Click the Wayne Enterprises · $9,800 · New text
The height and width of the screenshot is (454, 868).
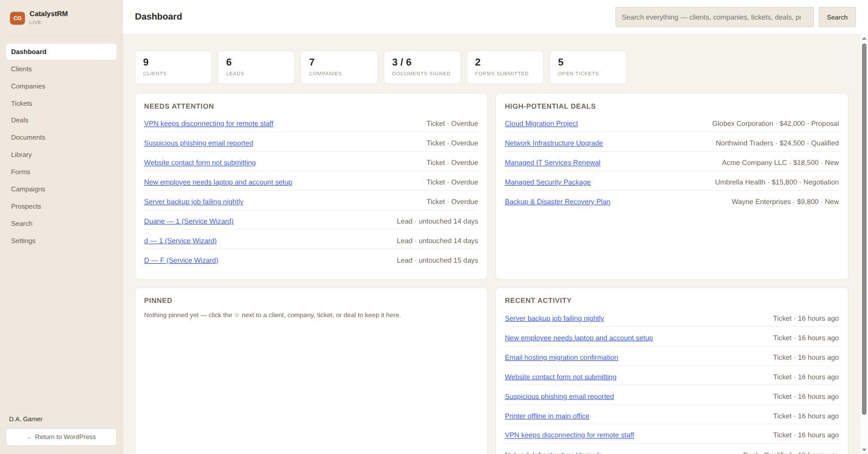[x=785, y=202]
